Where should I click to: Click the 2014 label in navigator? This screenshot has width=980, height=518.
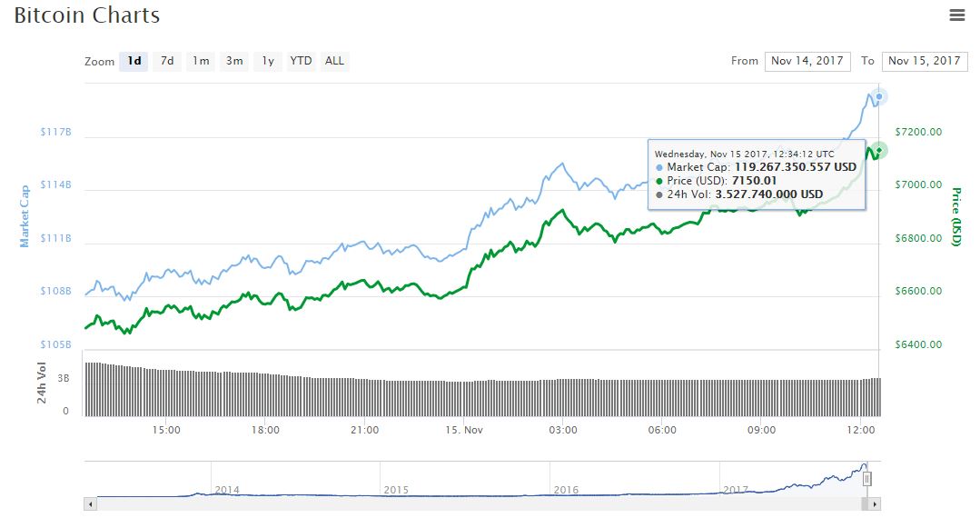click(x=227, y=490)
